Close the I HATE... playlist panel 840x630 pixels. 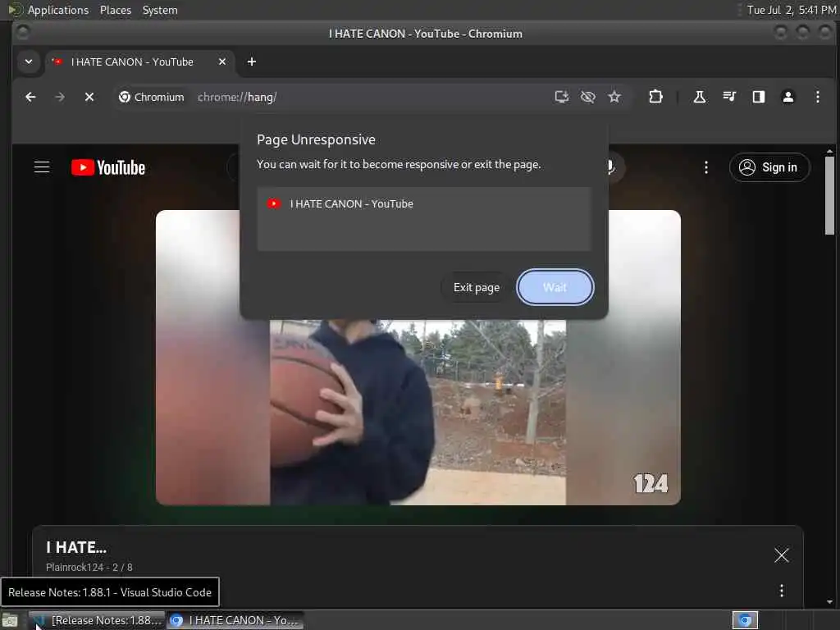[782, 555]
